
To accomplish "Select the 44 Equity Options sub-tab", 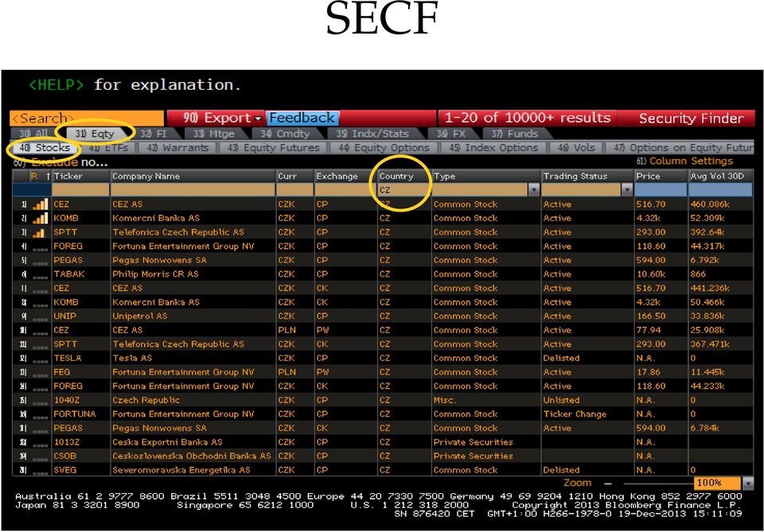I will (384, 147).
